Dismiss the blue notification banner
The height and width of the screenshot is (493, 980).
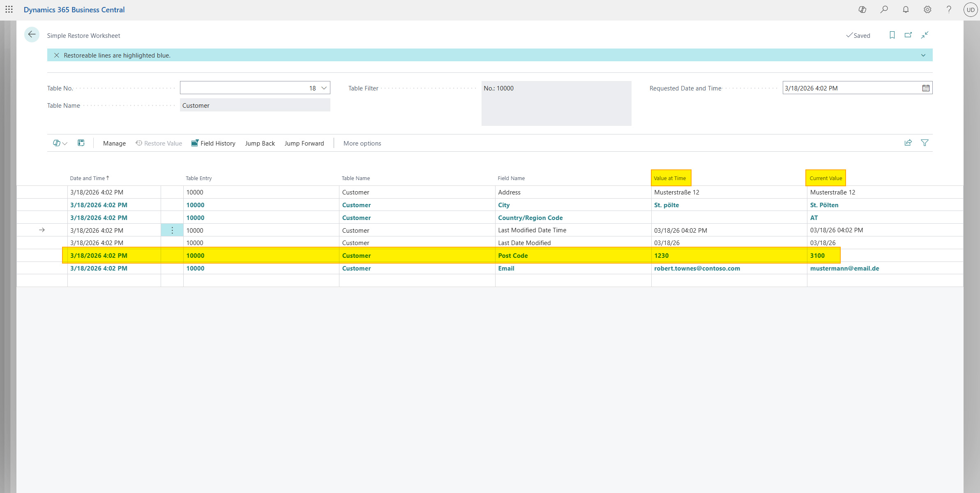tap(57, 55)
